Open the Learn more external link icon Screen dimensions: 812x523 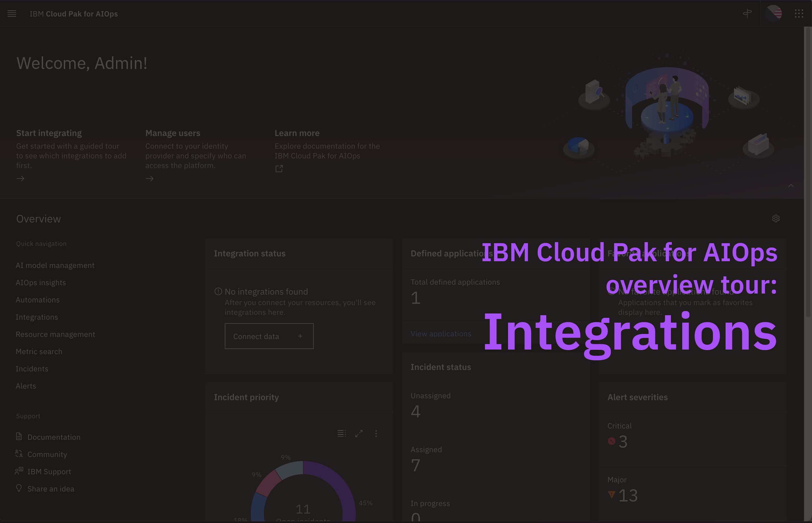pos(279,169)
